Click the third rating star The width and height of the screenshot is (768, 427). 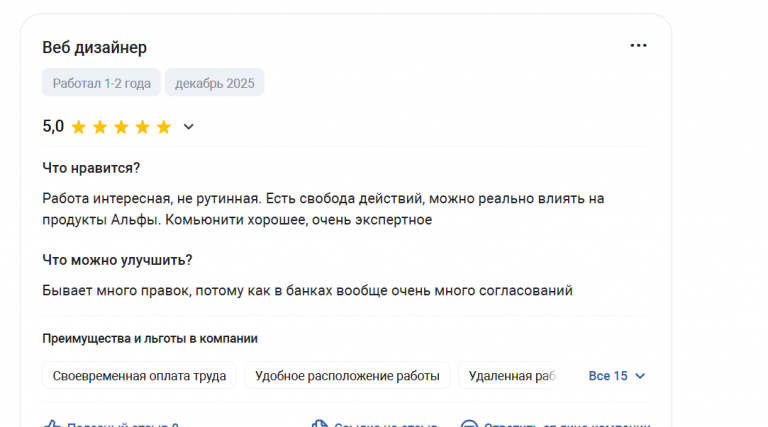tap(121, 127)
